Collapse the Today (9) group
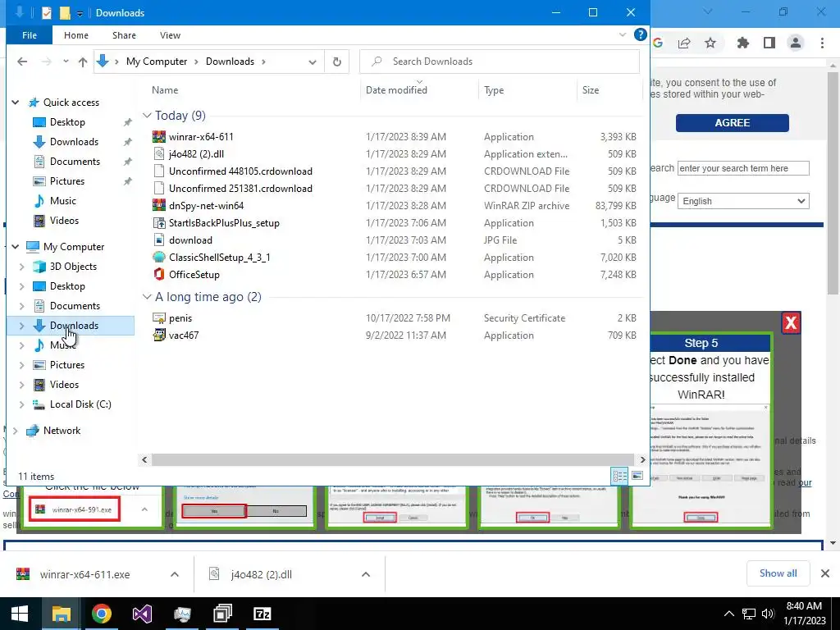 coord(147,115)
